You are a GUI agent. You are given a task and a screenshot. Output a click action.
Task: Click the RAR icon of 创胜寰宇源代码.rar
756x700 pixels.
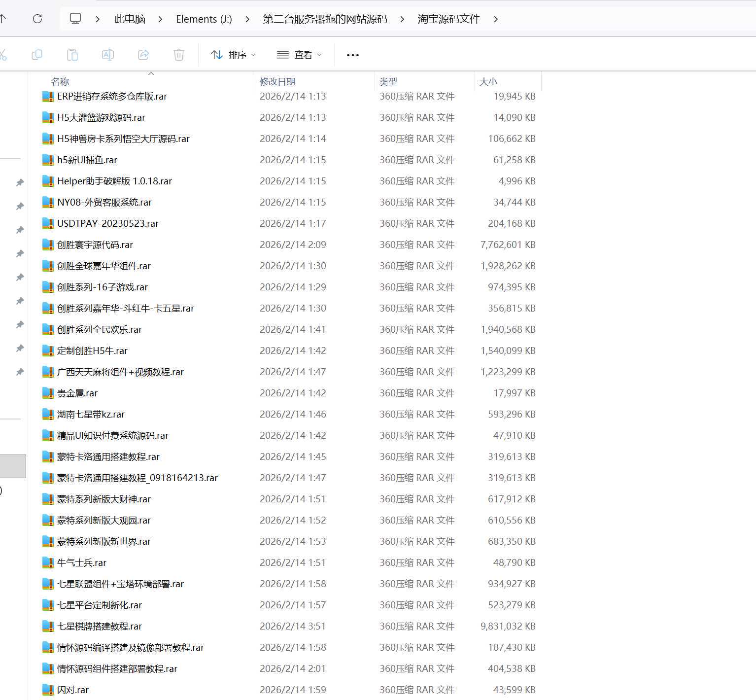tap(48, 245)
